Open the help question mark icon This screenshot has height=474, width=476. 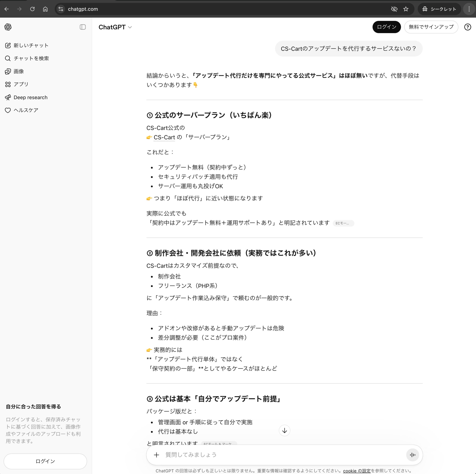[467, 27]
